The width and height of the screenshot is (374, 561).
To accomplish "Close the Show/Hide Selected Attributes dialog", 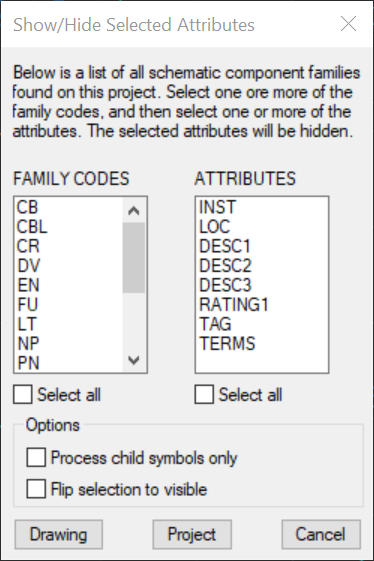I will click(x=348, y=24).
